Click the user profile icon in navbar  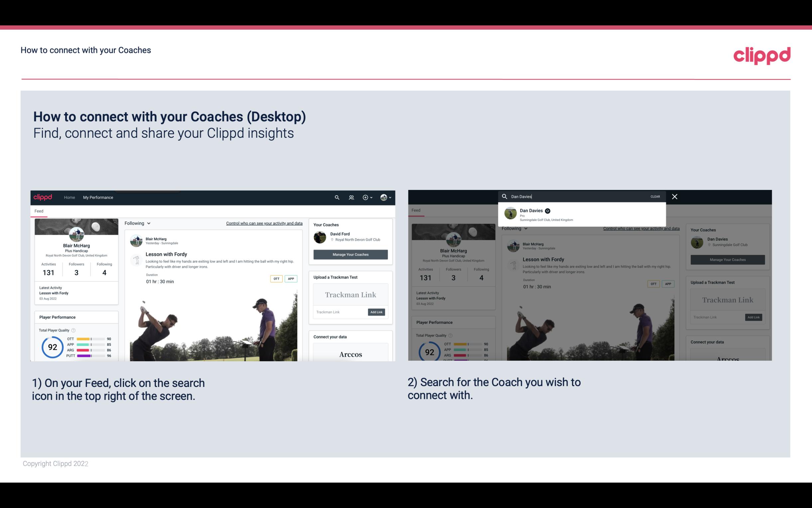tap(383, 197)
